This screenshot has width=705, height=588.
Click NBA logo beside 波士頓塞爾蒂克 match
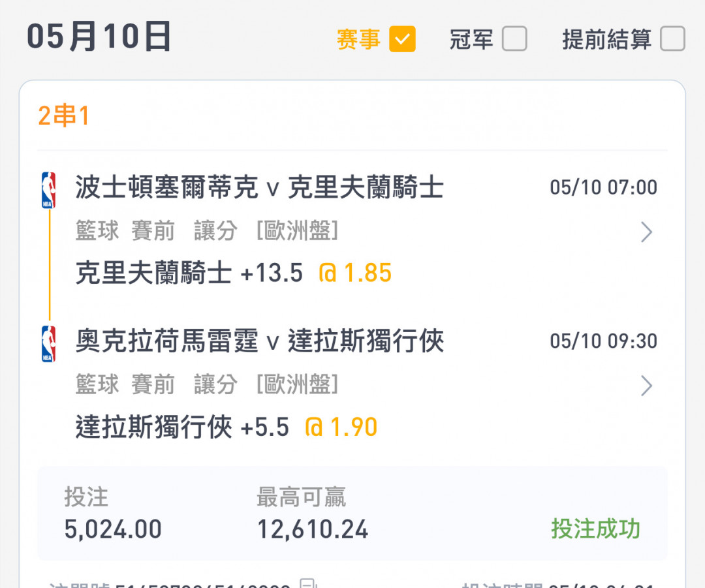click(48, 190)
